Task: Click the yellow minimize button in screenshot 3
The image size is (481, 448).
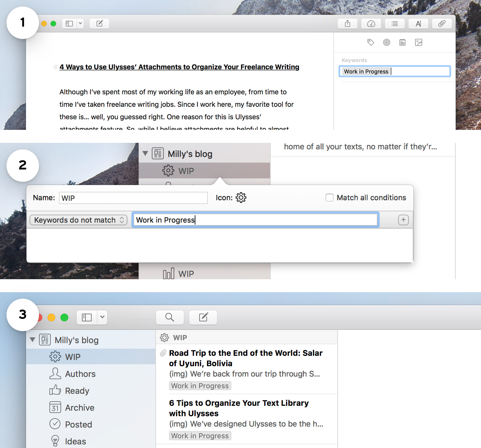Action: [x=51, y=317]
